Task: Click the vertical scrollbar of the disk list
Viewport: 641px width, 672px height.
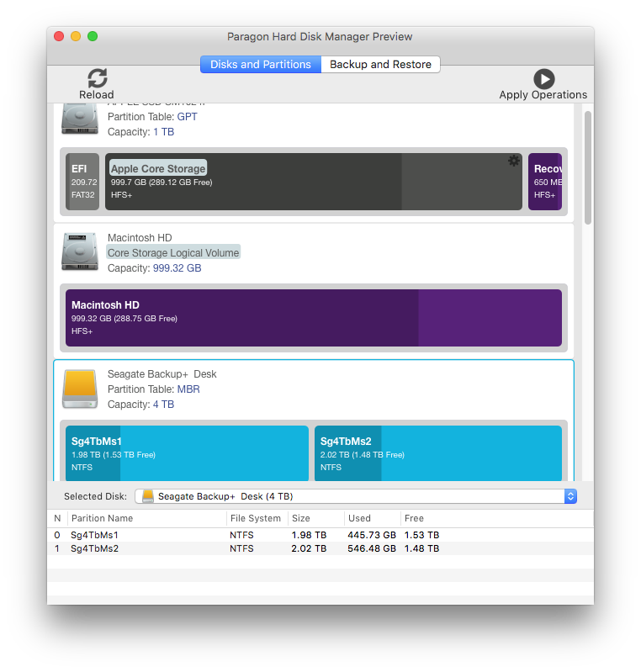Action: click(588, 167)
